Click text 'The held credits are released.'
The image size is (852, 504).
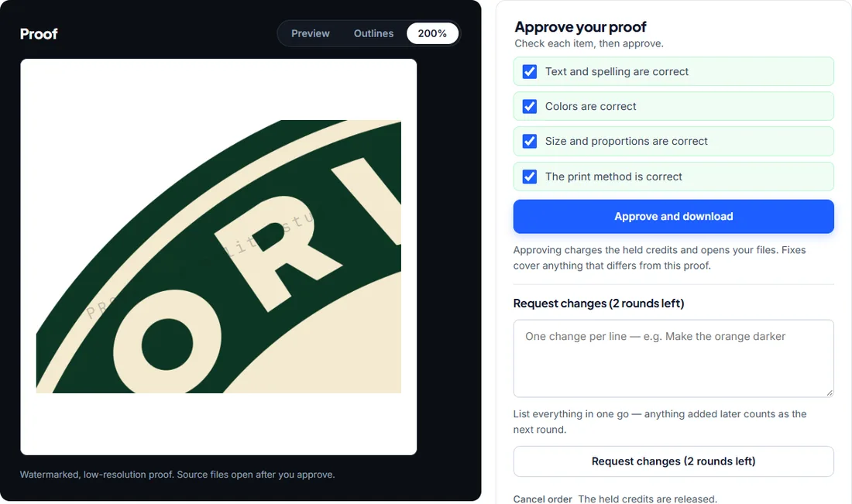pos(648,499)
